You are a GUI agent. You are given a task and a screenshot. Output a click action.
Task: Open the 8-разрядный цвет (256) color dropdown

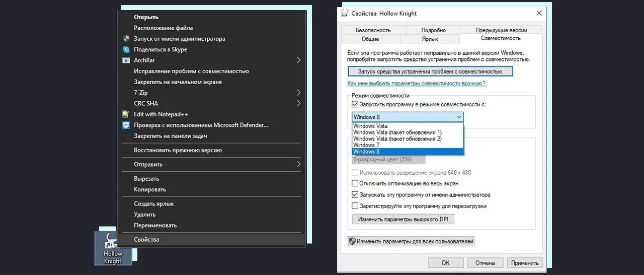click(x=388, y=159)
